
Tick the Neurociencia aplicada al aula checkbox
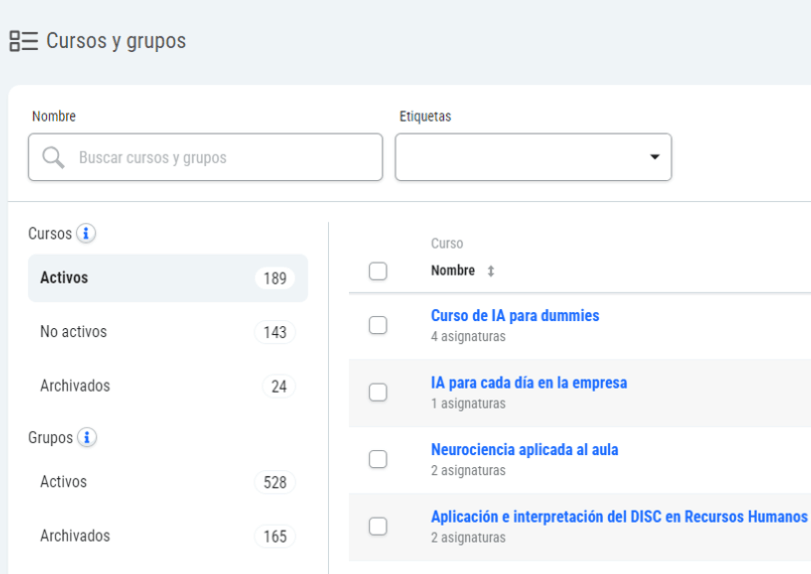click(x=378, y=459)
